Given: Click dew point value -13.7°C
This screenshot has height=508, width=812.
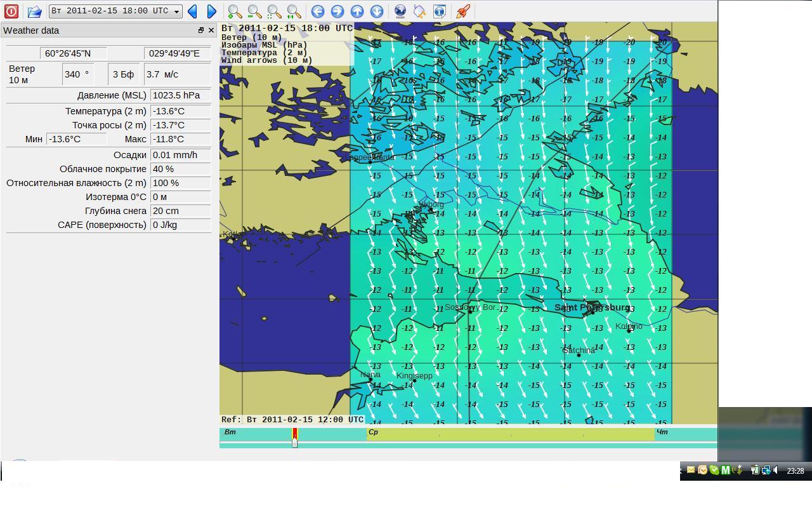Looking at the screenshot, I should coord(180,125).
